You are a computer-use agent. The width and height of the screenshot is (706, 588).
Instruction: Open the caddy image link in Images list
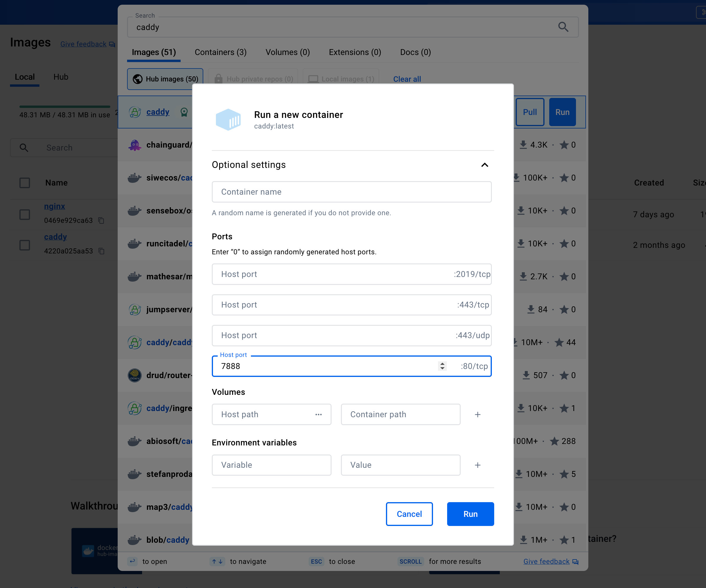[56, 237]
